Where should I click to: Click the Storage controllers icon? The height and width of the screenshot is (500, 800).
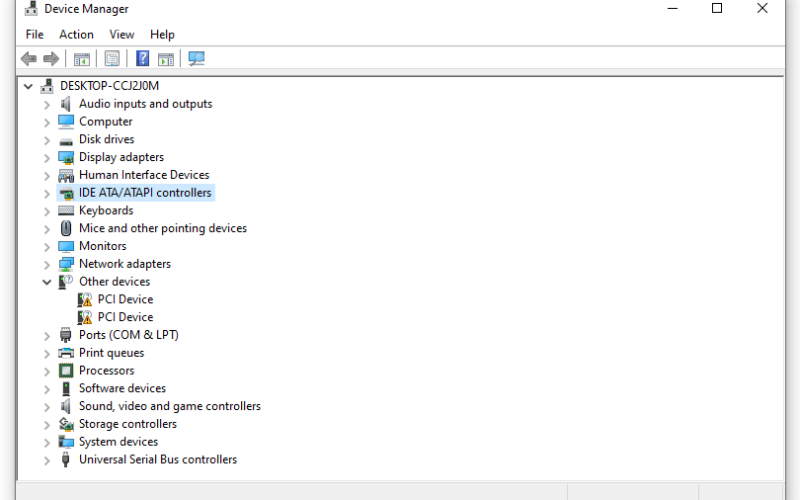(66, 424)
